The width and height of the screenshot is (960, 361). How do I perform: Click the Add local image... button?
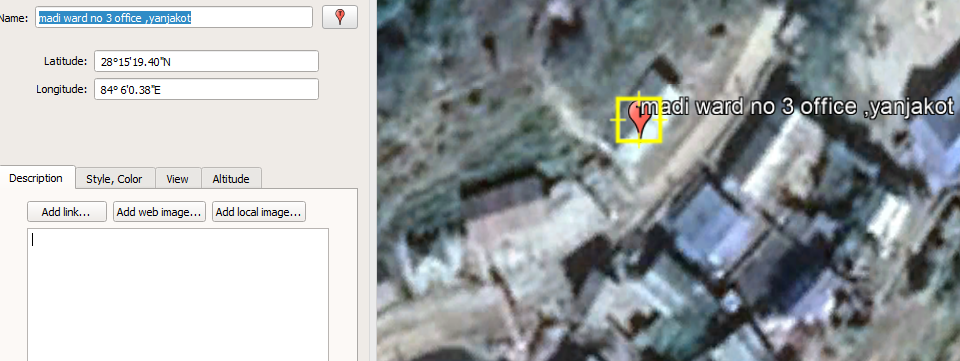click(x=259, y=212)
